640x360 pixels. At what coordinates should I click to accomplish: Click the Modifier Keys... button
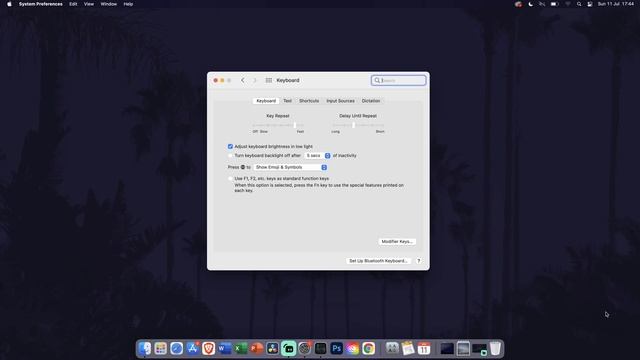(x=397, y=242)
